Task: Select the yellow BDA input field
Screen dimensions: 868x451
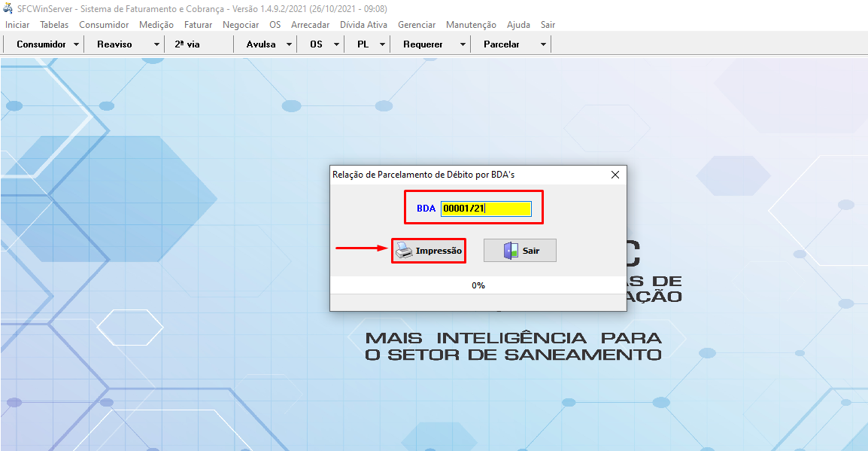Action: coord(485,208)
